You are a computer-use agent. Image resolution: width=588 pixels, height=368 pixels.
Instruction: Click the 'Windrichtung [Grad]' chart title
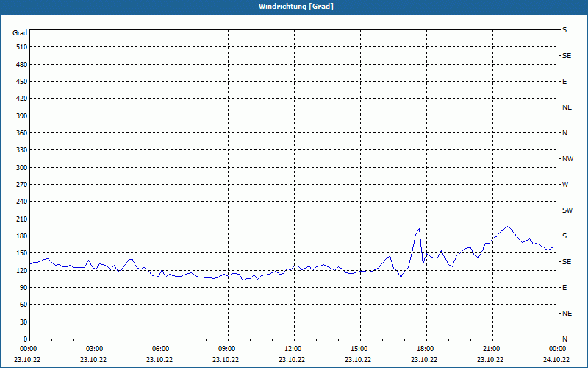[x=296, y=7]
